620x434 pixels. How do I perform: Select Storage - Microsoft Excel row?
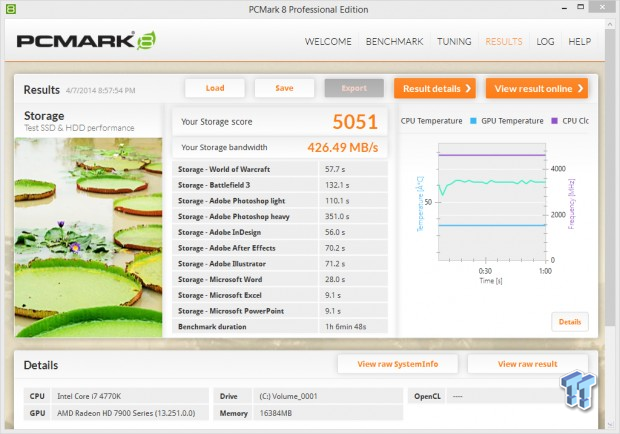tap(280, 295)
